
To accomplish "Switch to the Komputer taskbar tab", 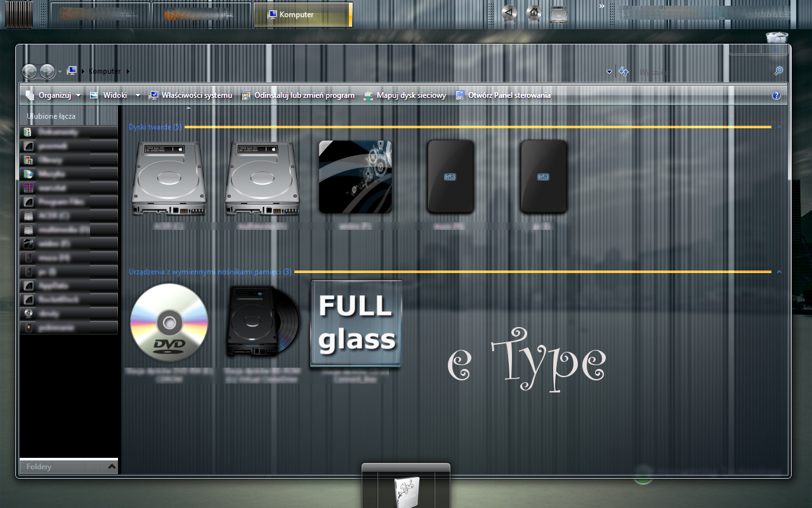I will (303, 15).
